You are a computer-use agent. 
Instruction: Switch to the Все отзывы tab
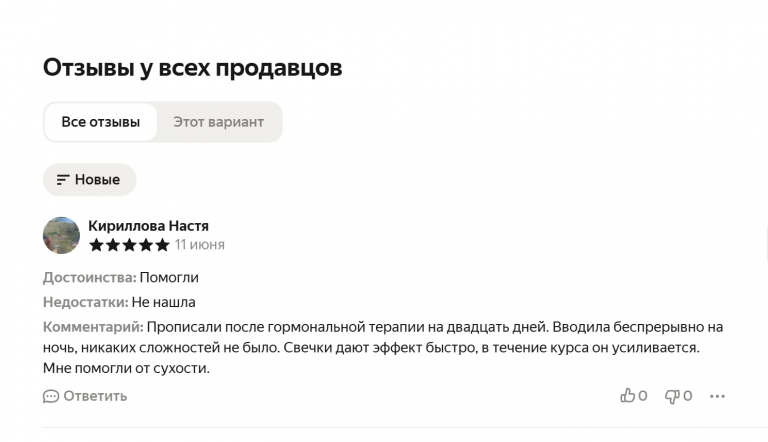(100, 122)
